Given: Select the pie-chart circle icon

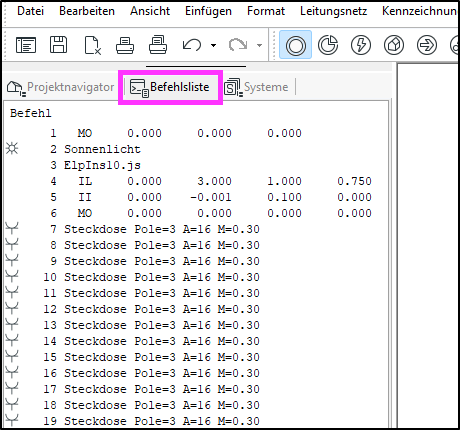Looking at the screenshot, I should 328,45.
